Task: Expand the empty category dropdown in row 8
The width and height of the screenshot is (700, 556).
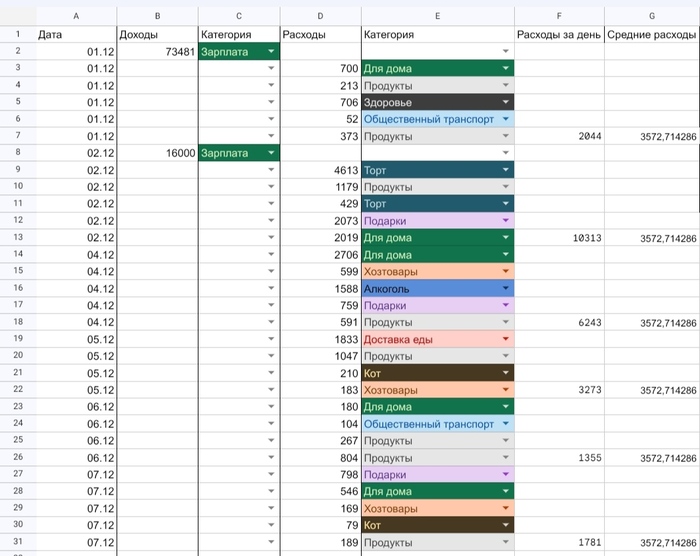Action: tap(505, 153)
